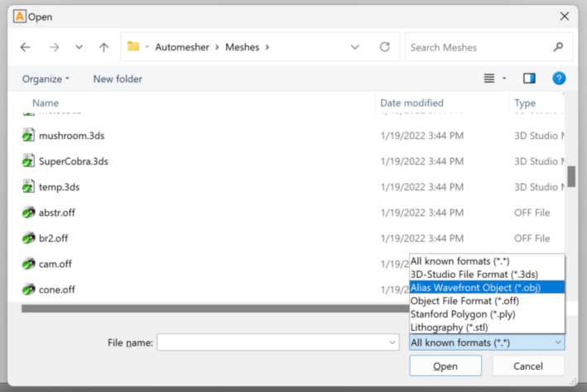This screenshot has height=392, width=587.
Task: Refresh the Meshes folder view
Action: click(x=385, y=47)
